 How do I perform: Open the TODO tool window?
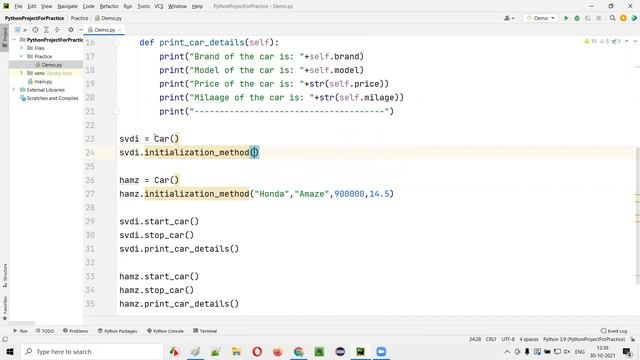(45, 331)
